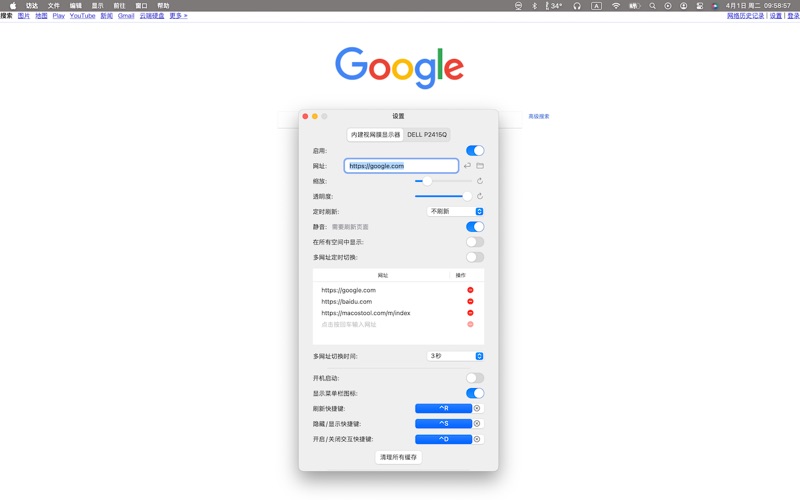Toggle the 静音 mute switch
This screenshot has height=500, width=800.
point(475,227)
